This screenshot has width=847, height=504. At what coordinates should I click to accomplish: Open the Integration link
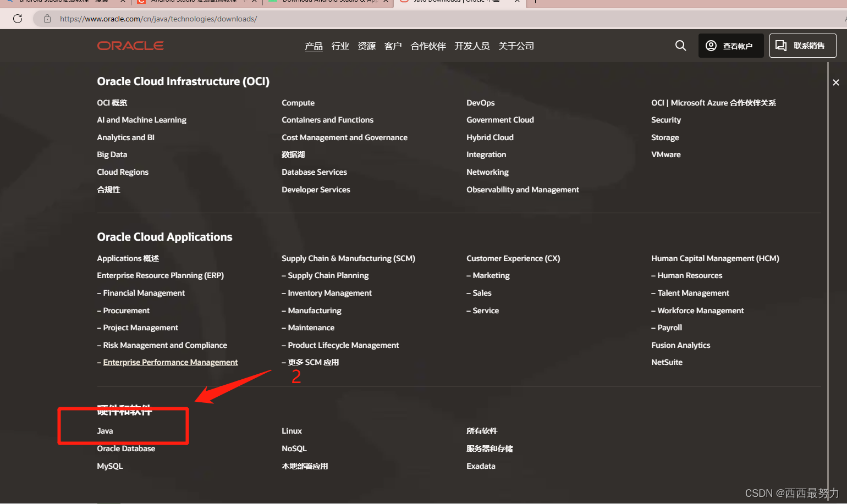pyautogui.click(x=486, y=154)
